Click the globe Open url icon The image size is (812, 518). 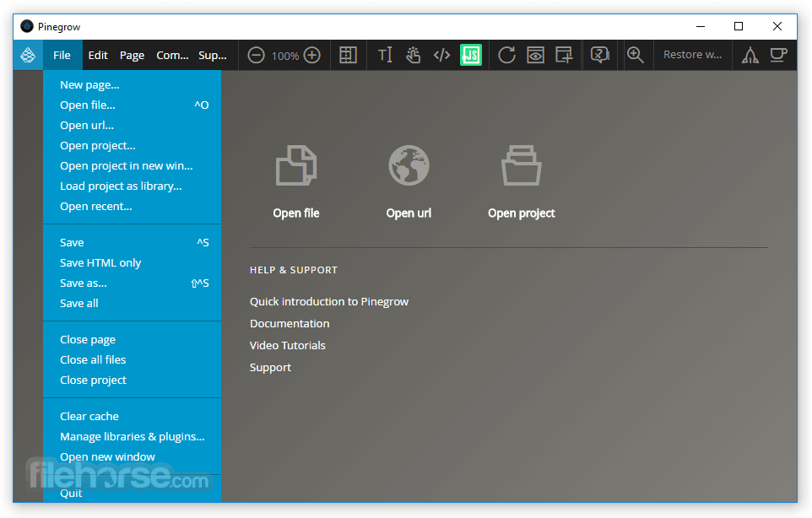409,165
